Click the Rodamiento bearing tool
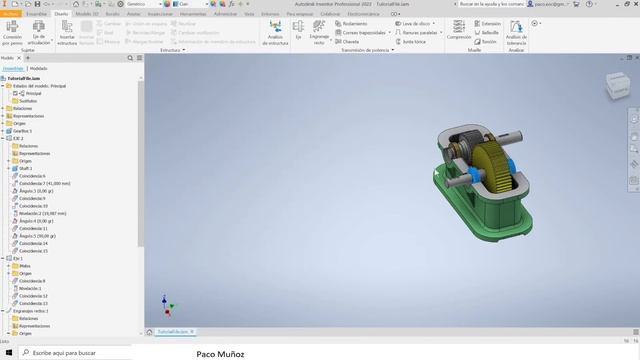The width and height of the screenshot is (640, 360). click(351, 24)
